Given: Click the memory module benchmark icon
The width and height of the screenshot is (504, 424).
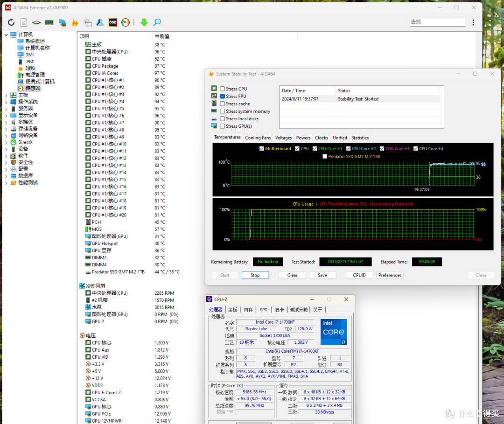Looking at the screenshot, I should click(x=49, y=22).
